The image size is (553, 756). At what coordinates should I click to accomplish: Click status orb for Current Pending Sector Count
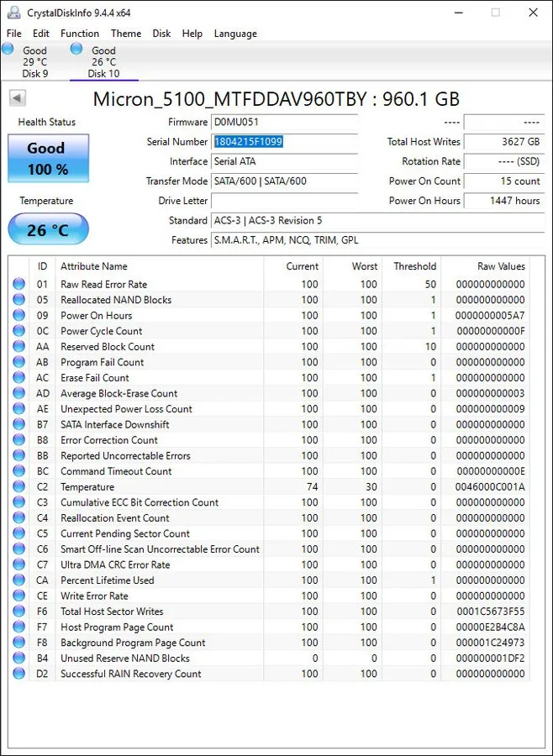[18, 533]
